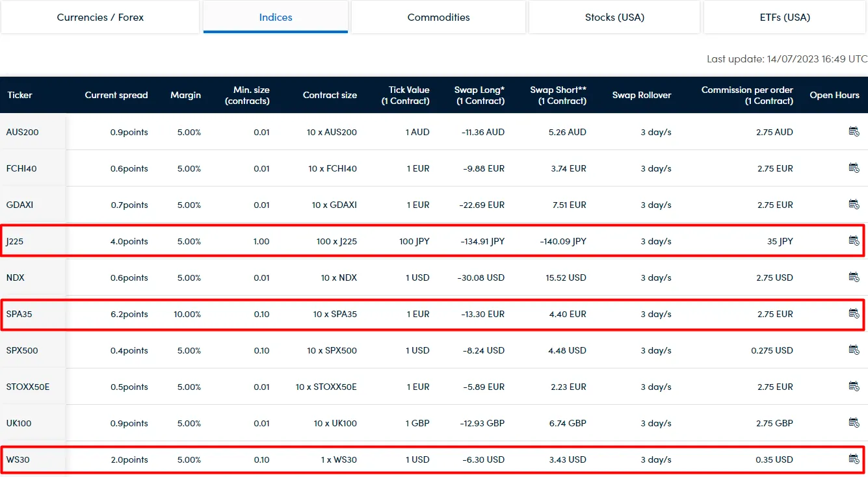Image resolution: width=868 pixels, height=477 pixels.
Task: Click the -30.08 USD swap long value
Action: pyautogui.click(x=481, y=277)
